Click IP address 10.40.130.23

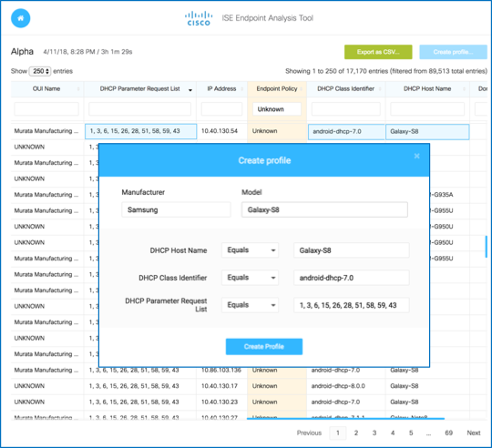(x=220, y=402)
